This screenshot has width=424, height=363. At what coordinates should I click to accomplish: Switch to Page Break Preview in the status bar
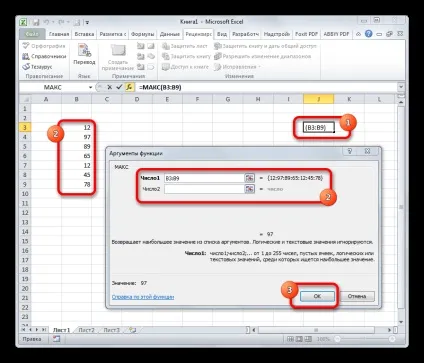(308, 339)
